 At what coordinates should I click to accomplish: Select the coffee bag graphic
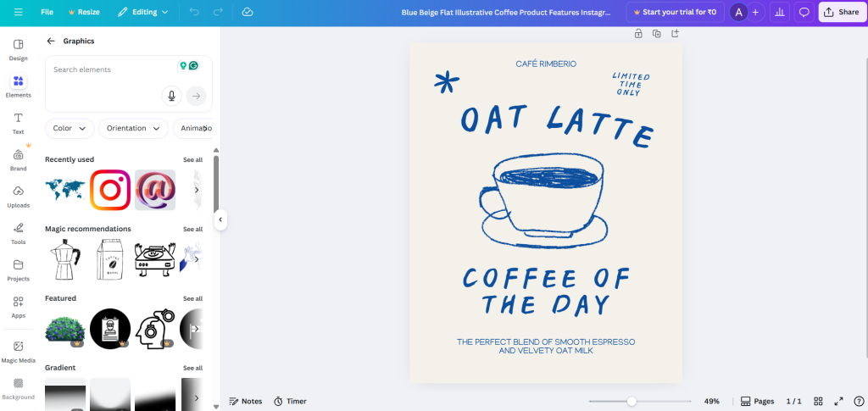(109, 259)
